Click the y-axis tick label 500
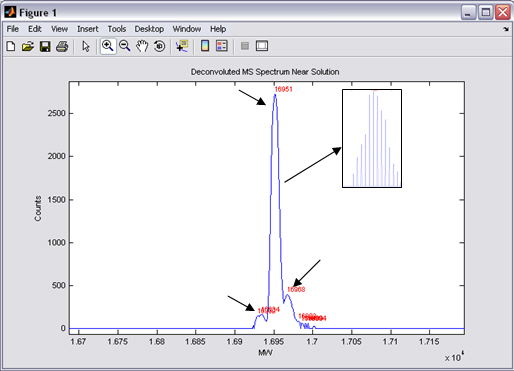This screenshot has height=371, width=514. pos(58,285)
